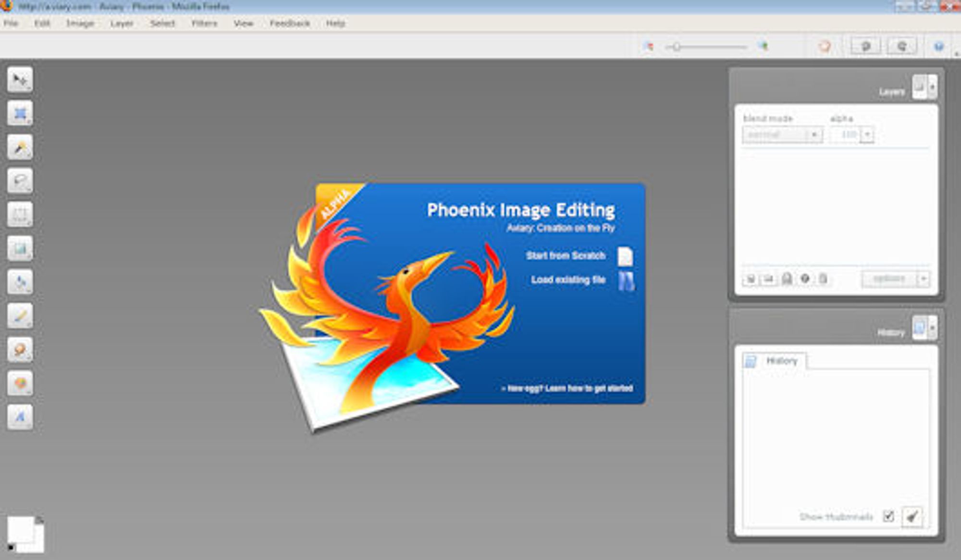Screen dimensions: 961x560
Task: Select the paintbrush tool
Action: (20, 316)
